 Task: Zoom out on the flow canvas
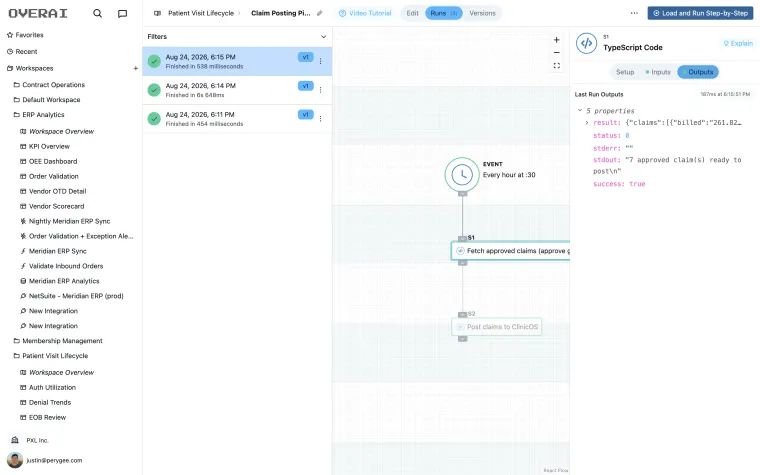[x=556, y=52]
